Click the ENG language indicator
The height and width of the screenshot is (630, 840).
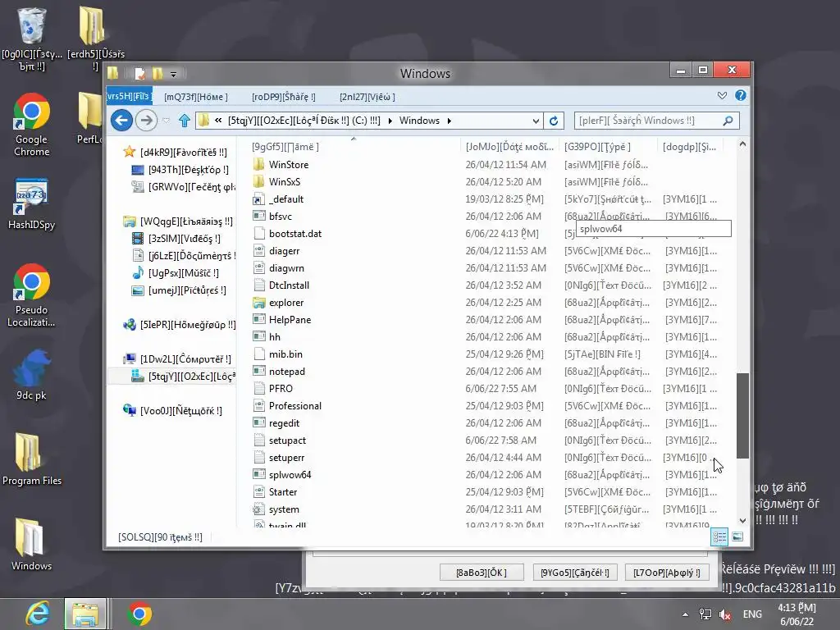tap(752, 614)
